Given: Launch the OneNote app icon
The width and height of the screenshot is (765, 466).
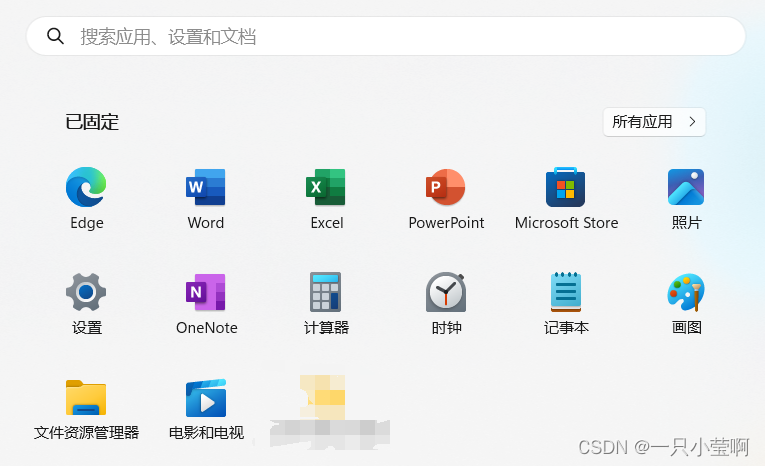Looking at the screenshot, I should point(205,292).
